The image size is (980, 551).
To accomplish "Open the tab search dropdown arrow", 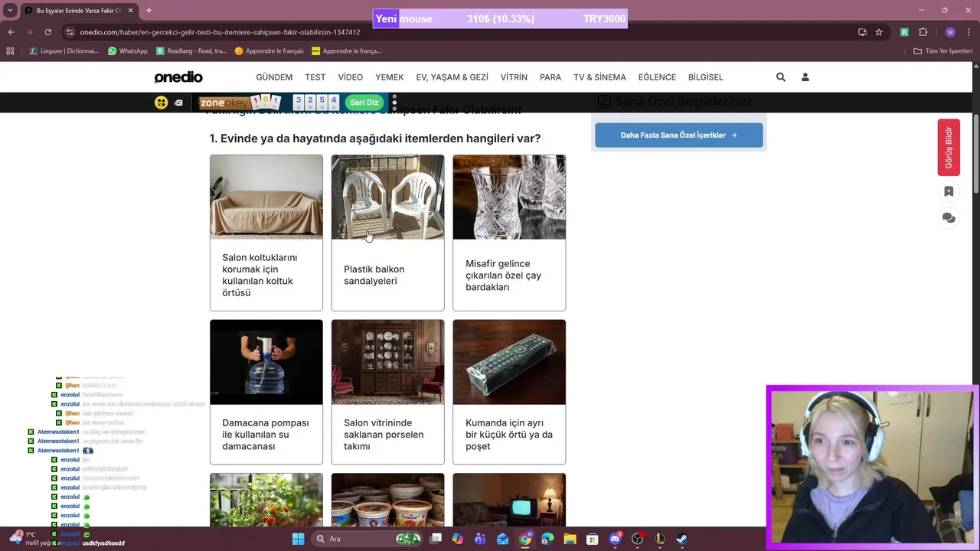I will (x=10, y=11).
